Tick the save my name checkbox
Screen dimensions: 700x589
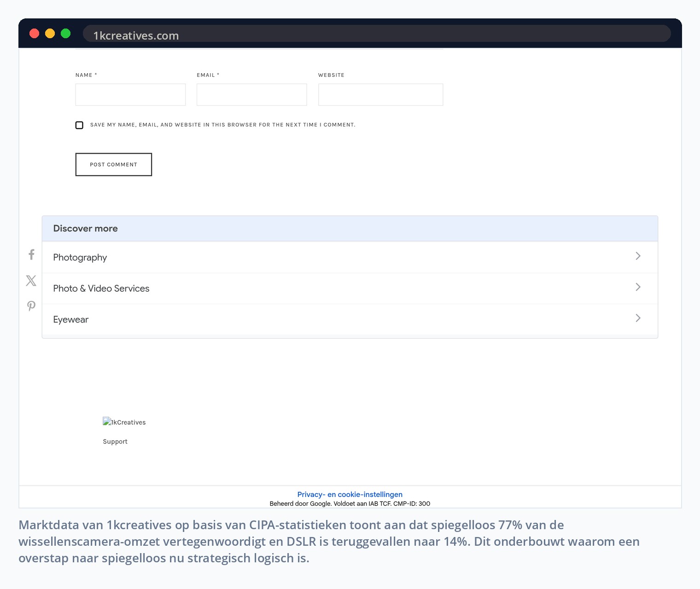click(x=79, y=125)
